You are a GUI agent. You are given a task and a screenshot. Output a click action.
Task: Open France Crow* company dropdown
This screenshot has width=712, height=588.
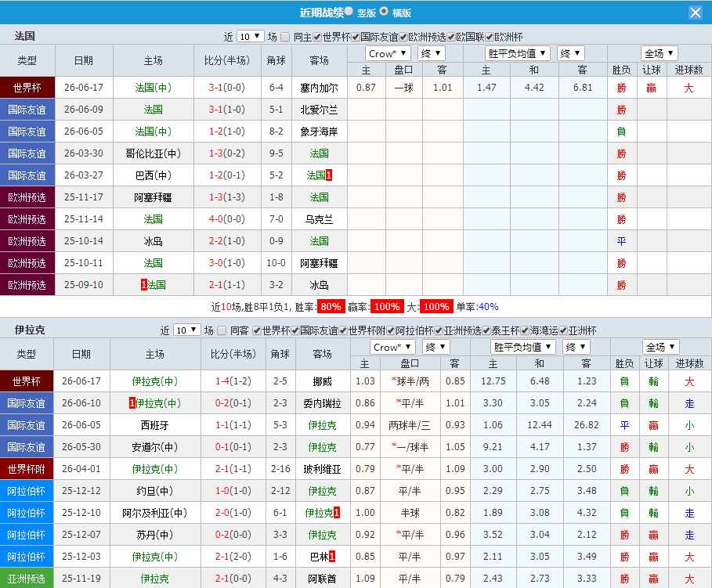tap(388, 53)
